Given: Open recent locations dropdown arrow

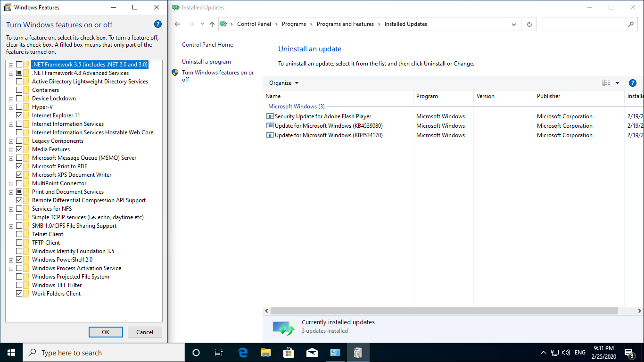Looking at the screenshot, I should 202,24.
